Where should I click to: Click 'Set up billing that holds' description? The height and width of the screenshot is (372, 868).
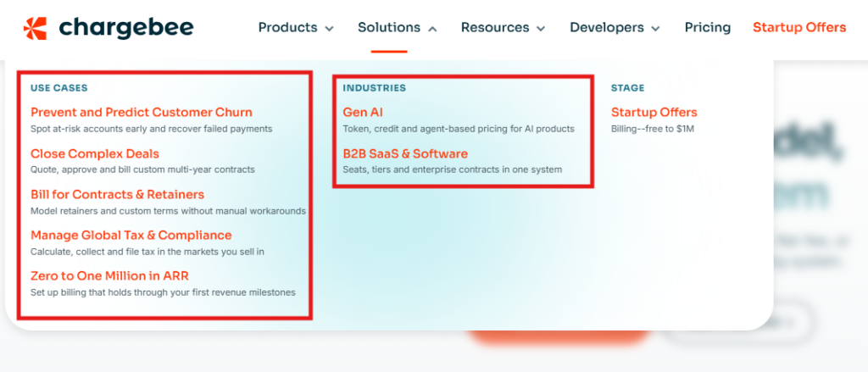163,292
